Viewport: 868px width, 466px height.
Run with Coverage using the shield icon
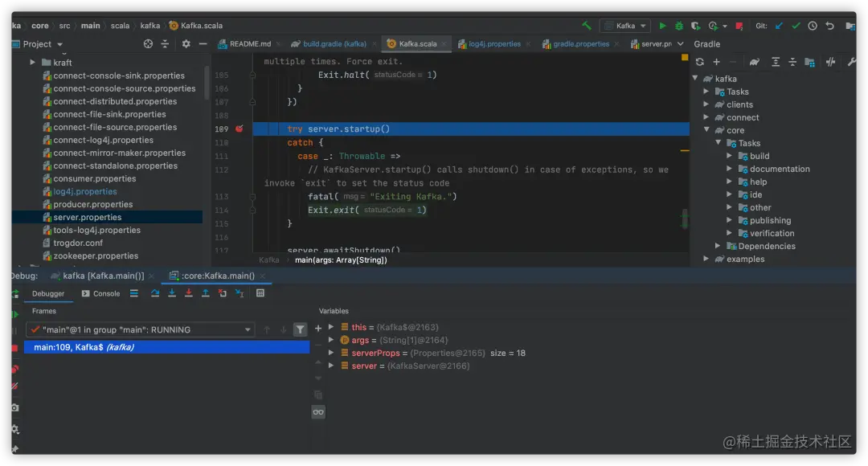pyautogui.click(x=695, y=26)
